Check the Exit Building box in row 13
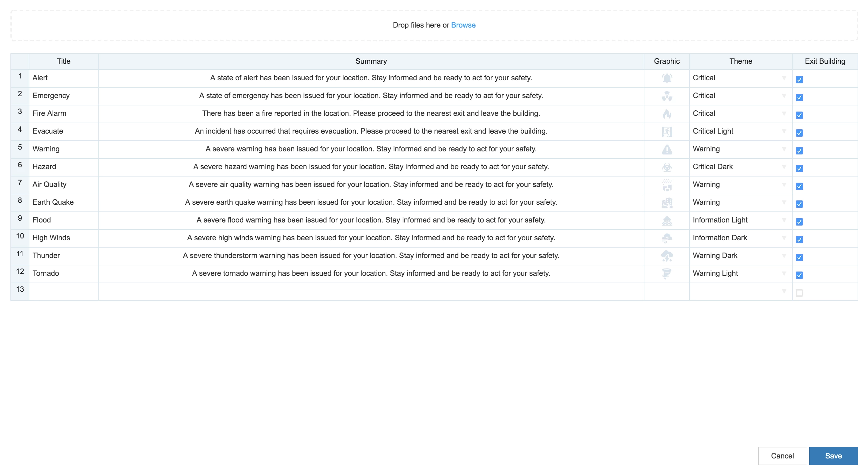The image size is (868, 475). tap(799, 293)
